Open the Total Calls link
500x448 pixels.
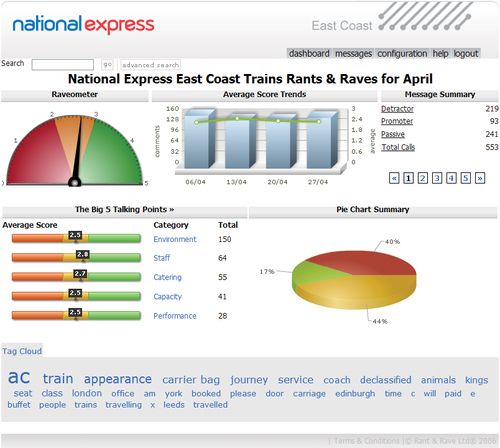[398, 147]
